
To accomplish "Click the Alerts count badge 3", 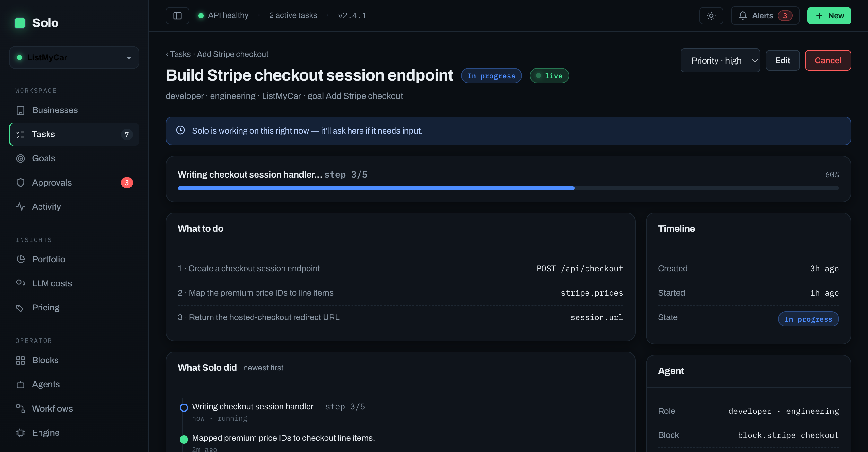I will [x=785, y=15].
